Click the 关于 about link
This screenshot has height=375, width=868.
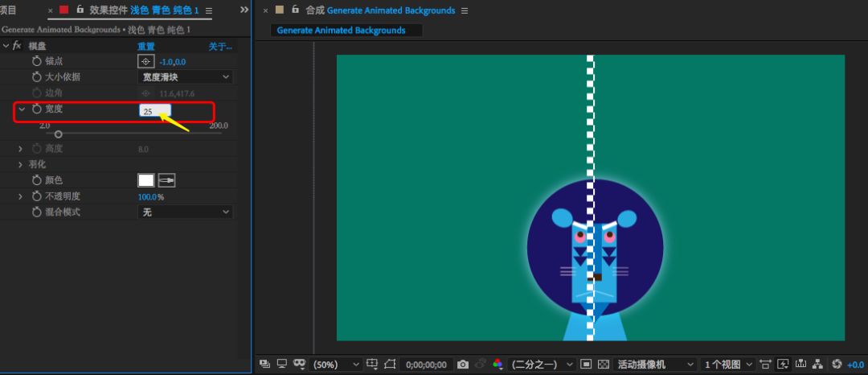point(219,47)
